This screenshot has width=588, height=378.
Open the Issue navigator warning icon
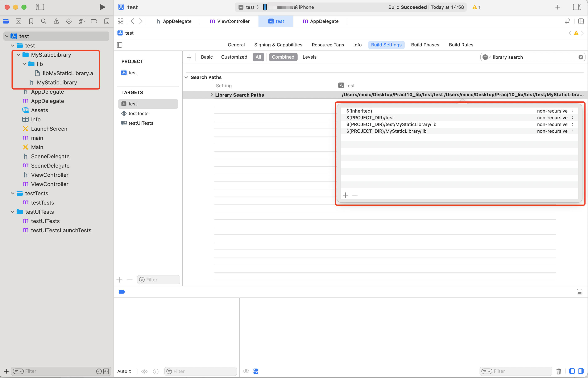pyautogui.click(x=56, y=21)
